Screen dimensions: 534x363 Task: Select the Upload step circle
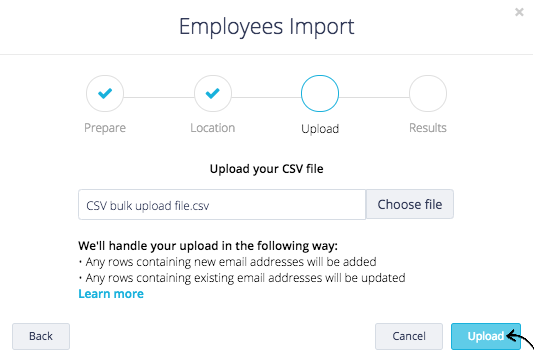pos(320,93)
